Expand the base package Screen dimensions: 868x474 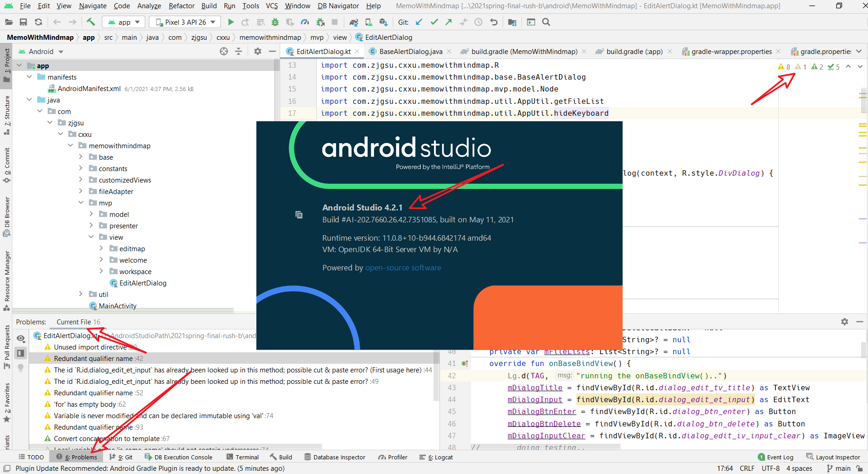click(81, 157)
